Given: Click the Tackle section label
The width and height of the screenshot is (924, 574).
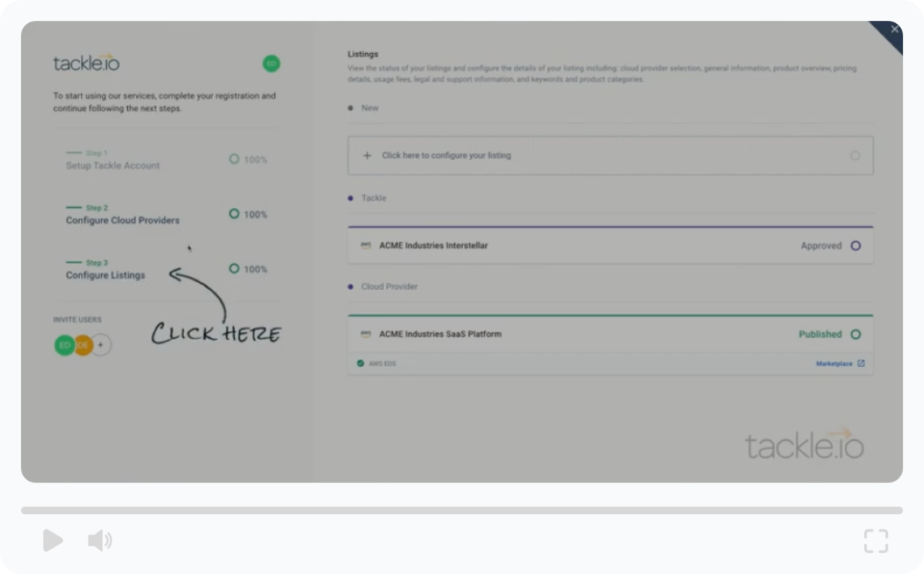Looking at the screenshot, I should point(373,199).
